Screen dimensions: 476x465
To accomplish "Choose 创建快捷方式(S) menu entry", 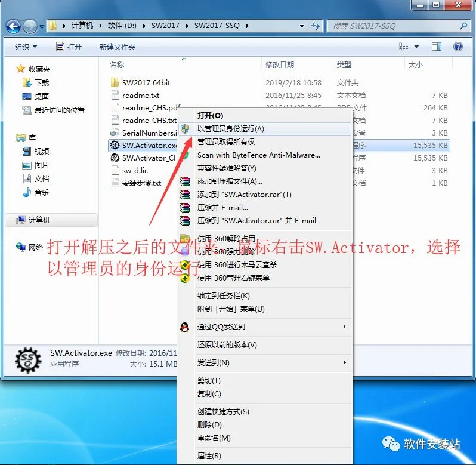I will [x=265, y=411].
